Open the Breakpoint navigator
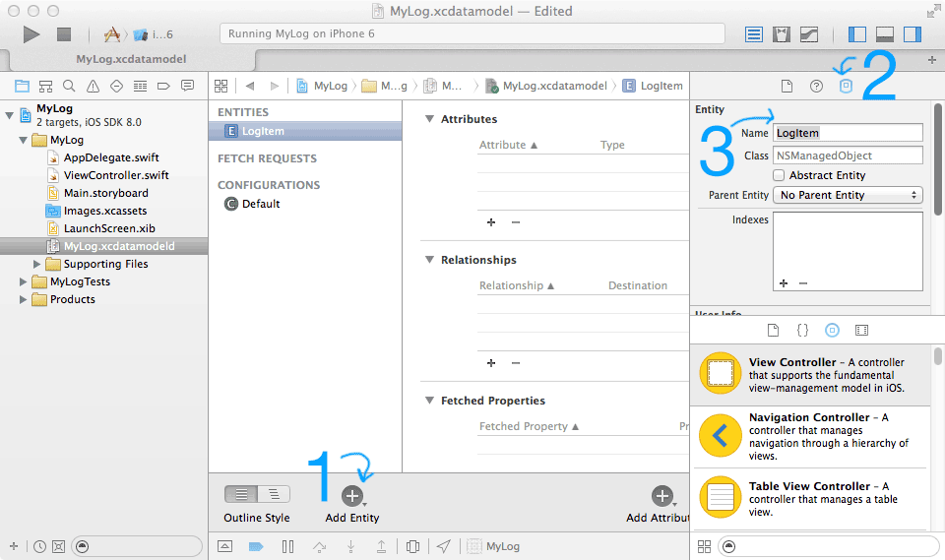Image resolution: width=945 pixels, height=560 pixels. pyautogui.click(x=163, y=87)
